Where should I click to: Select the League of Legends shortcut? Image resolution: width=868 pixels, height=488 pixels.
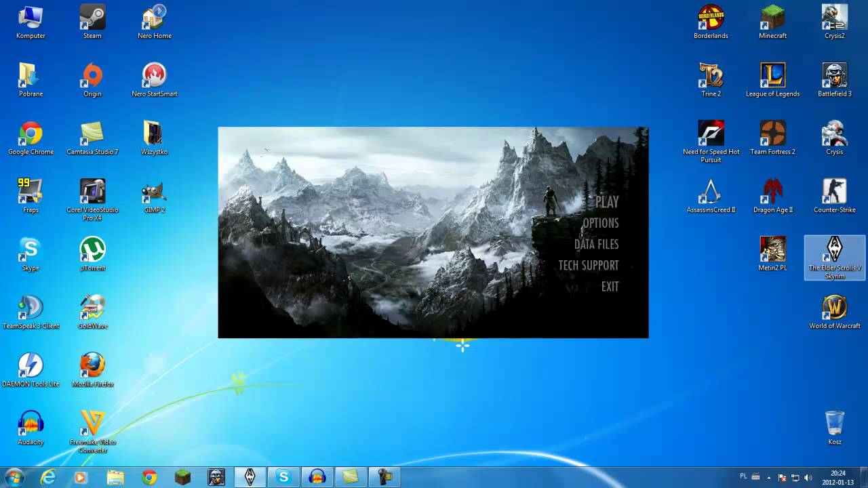(772, 81)
